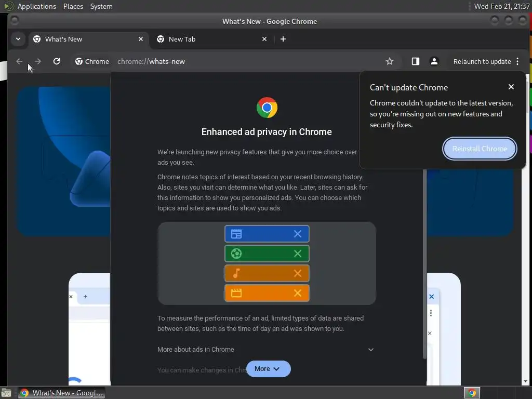
Task: Click the film clapperboard icon
Action: tap(236, 293)
